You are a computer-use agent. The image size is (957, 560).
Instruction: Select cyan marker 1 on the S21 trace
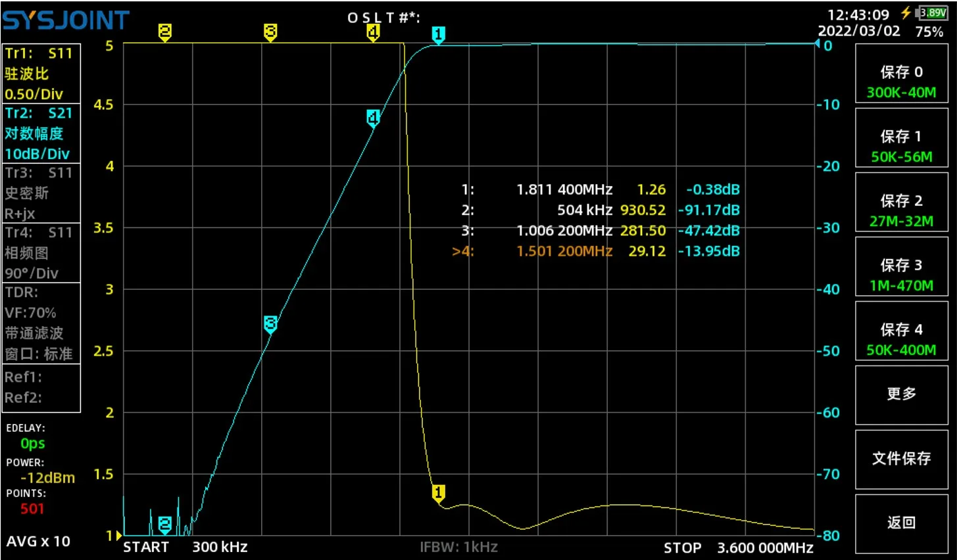coord(439,35)
